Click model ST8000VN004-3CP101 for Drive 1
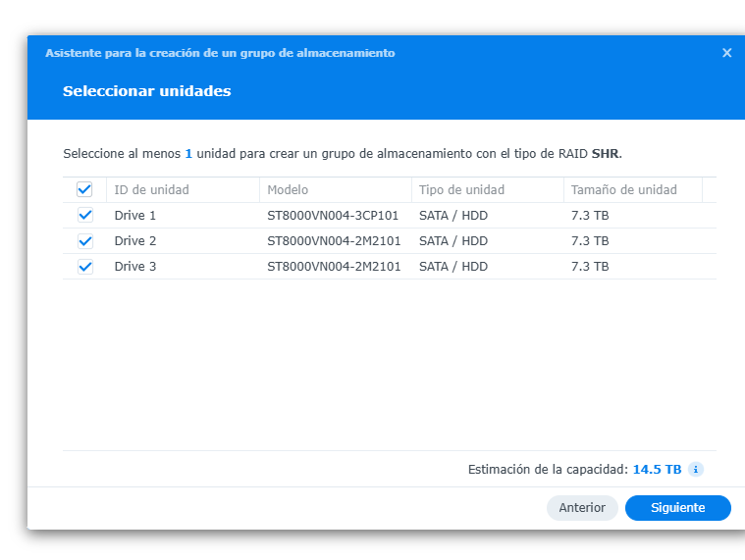 pyautogui.click(x=333, y=215)
